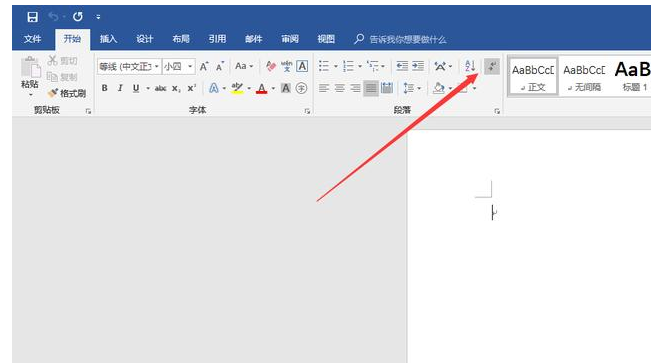The height and width of the screenshot is (363, 651).
Task: Apply the red font color
Action: [262, 88]
